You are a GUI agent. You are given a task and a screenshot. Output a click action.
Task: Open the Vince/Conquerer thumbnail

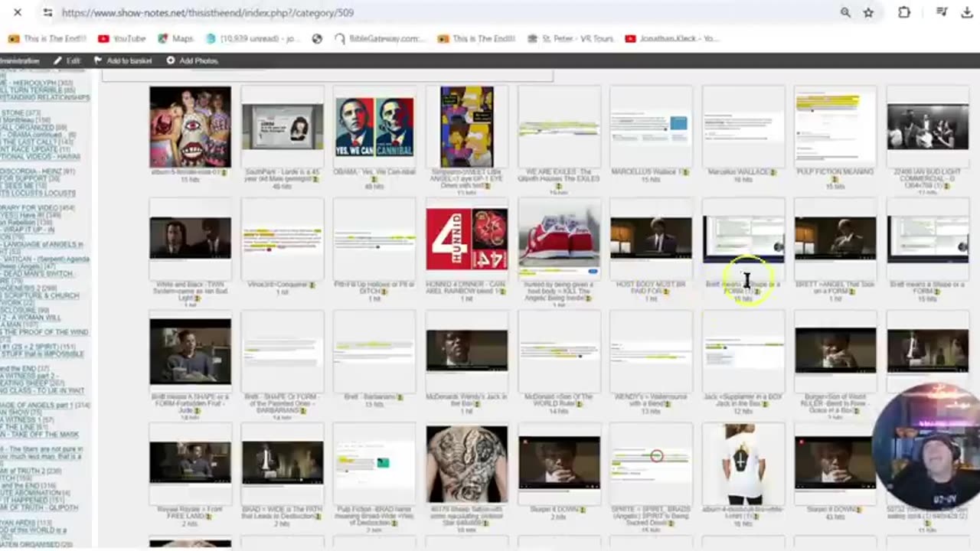click(x=283, y=239)
